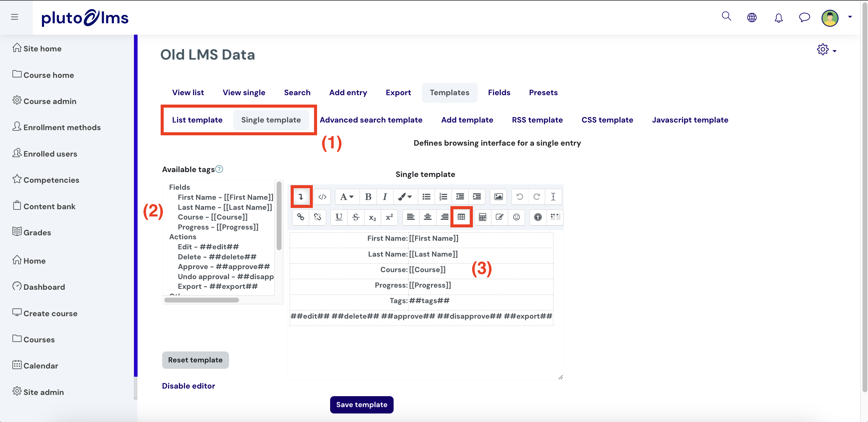The image size is (868, 422).
Task: Apply bold formatting in editor
Action: pyautogui.click(x=368, y=197)
